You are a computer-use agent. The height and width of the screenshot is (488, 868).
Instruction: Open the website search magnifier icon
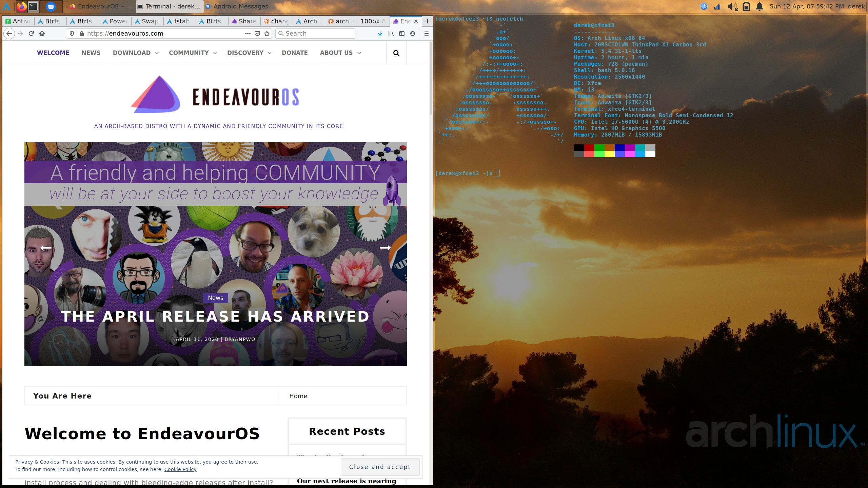[396, 53]
